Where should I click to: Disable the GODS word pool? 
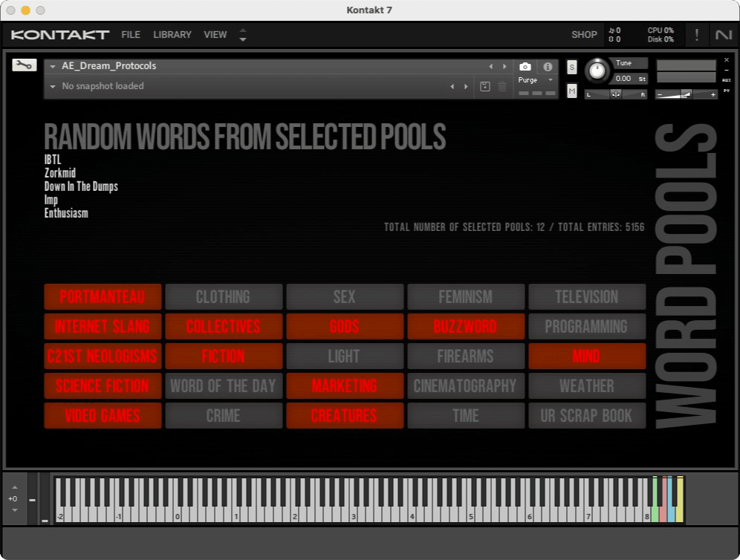click(345, 327)
